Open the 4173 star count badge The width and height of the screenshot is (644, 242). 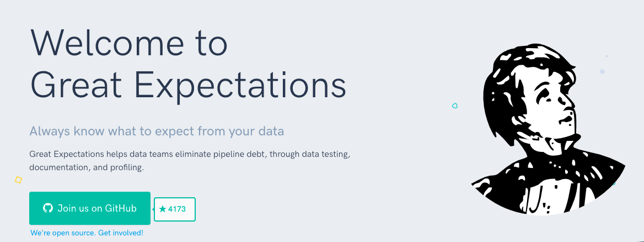pyautogui.click(x=175, y=209)
